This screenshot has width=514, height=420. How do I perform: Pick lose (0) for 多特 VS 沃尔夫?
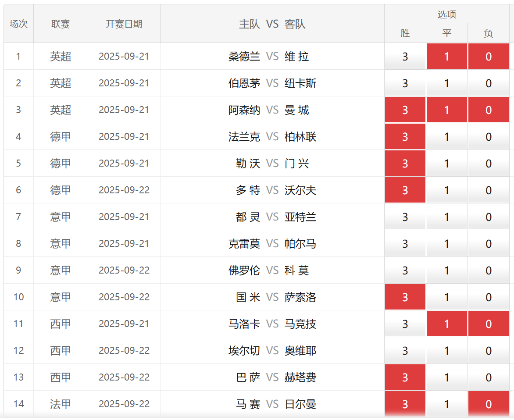pyautogui.click(x=488, y=190)
